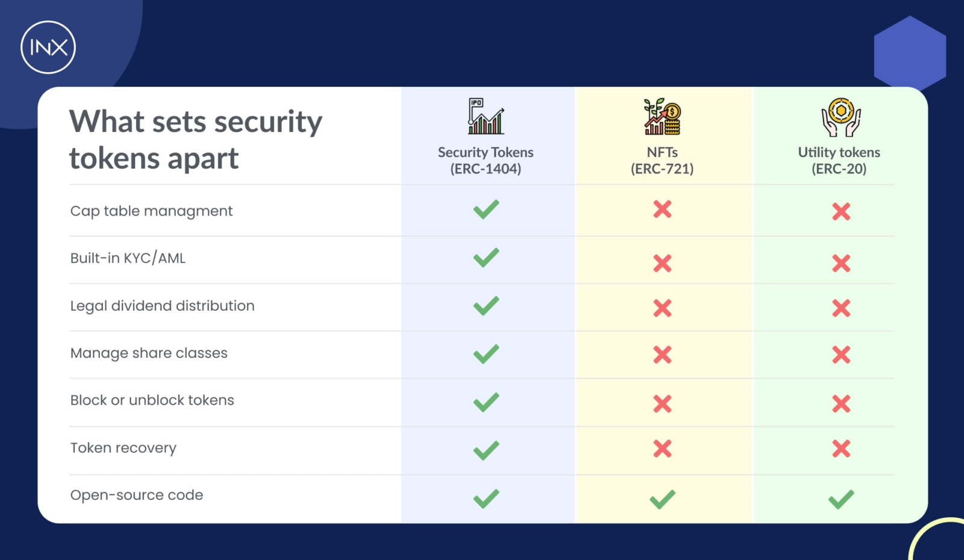Click the red X for NFTs Cap table

tap(662, 210)
